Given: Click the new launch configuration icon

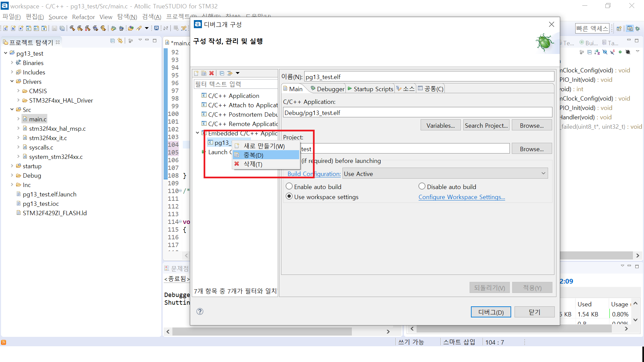Looking at the screenshot, I should click(x=196, y=73).
